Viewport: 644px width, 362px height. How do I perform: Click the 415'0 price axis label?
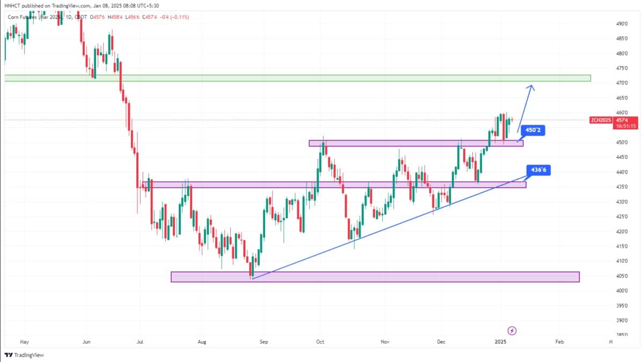pos(623,246)
